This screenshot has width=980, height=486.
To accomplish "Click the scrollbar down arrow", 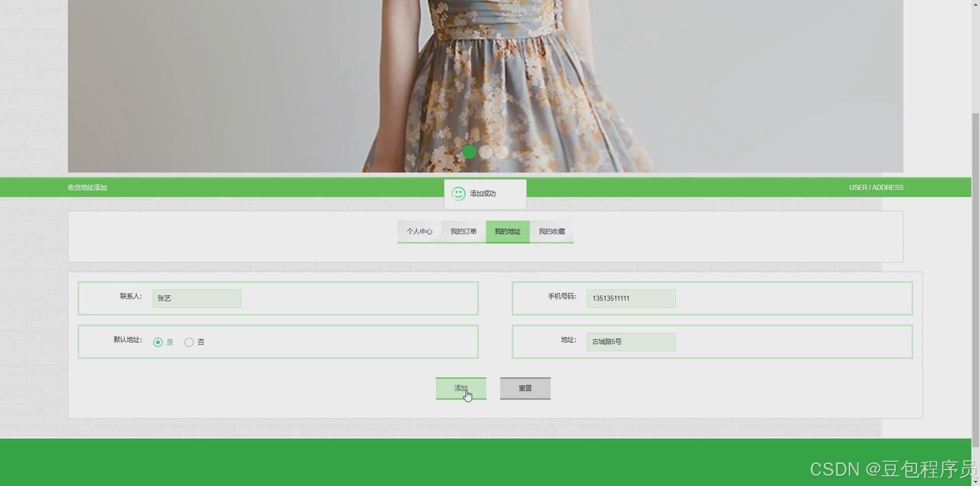I will click(x=975, y=481).
